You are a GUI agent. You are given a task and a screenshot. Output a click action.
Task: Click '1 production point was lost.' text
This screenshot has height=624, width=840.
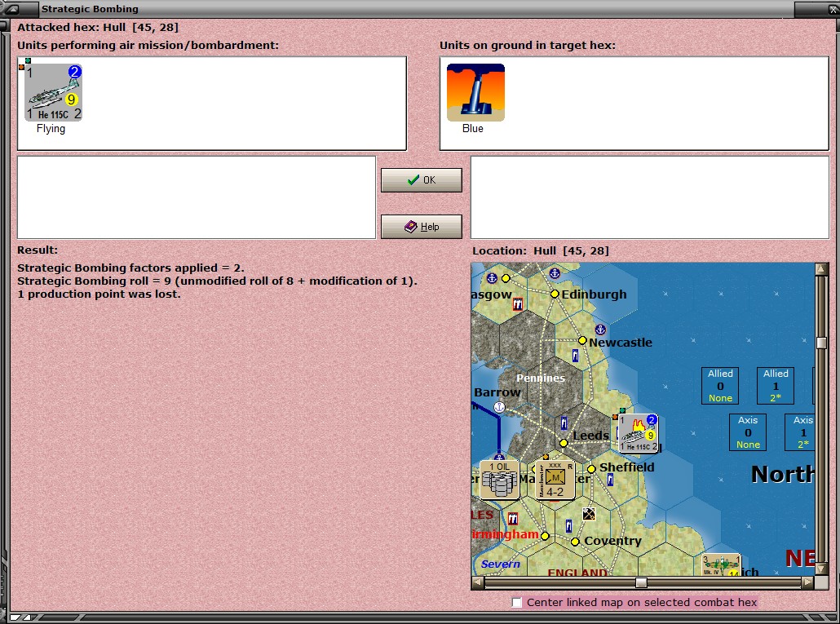pos(99,294)
